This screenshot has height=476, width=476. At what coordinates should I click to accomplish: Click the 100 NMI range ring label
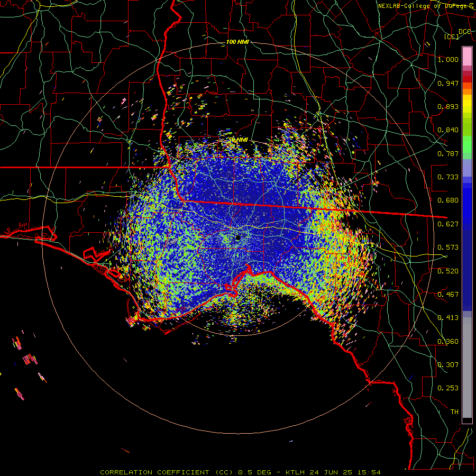click(x=237, y=42)
